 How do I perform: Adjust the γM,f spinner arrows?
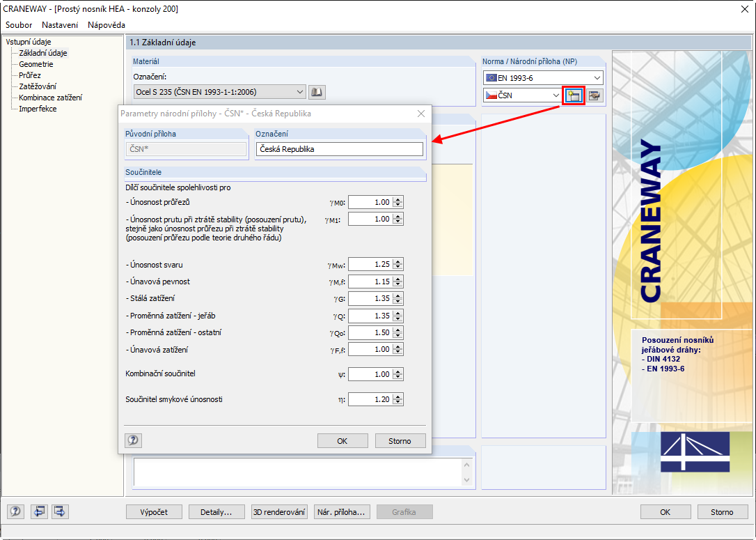[397, 281]
